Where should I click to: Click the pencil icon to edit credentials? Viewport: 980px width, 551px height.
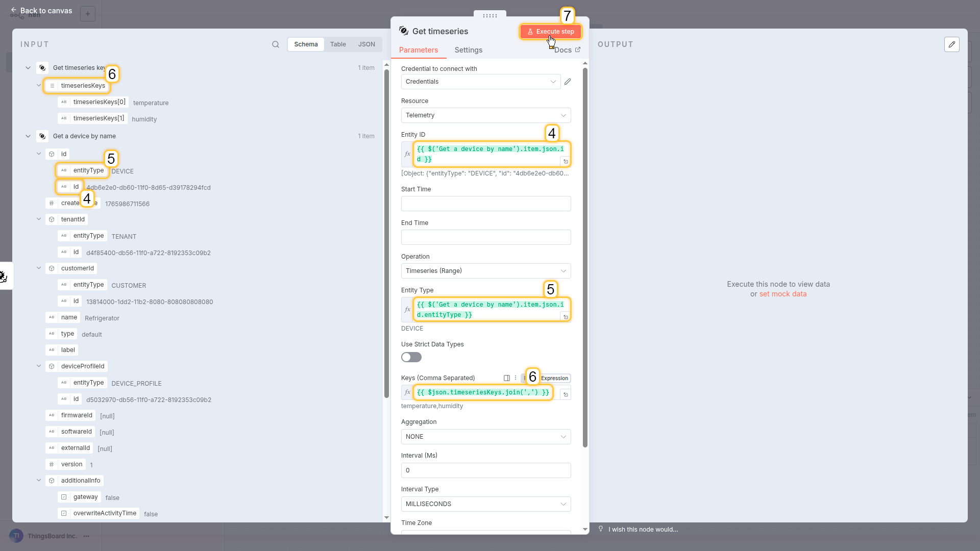click(568, 82)
